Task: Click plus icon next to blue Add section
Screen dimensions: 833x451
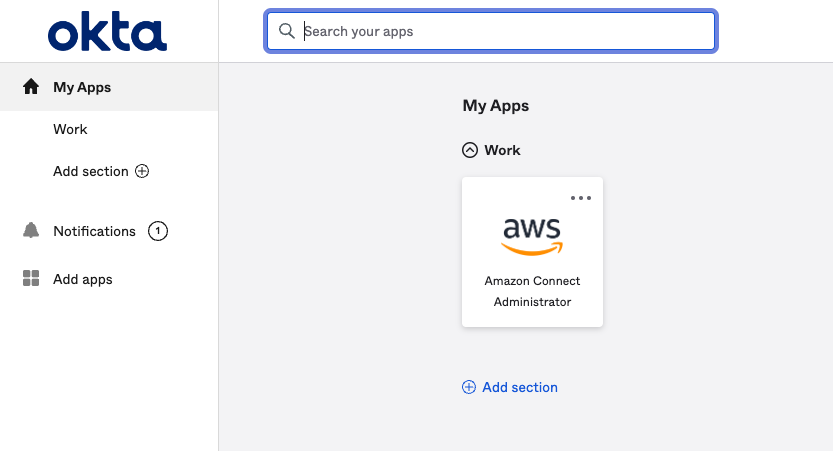Action: [x=469, y=387]
